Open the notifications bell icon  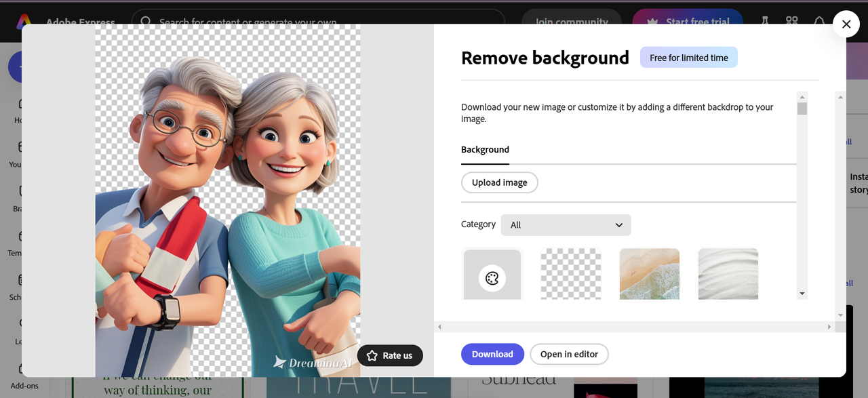tap(819, 22)
